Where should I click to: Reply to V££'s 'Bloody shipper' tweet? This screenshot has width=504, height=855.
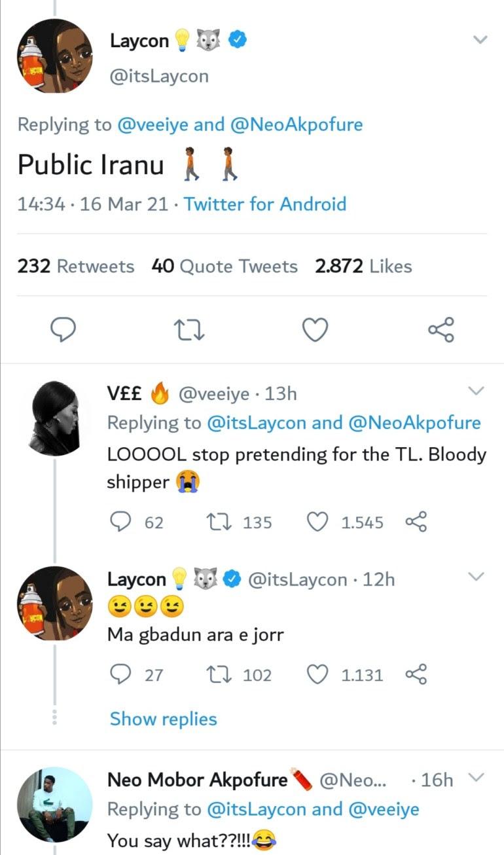point(119,522)
